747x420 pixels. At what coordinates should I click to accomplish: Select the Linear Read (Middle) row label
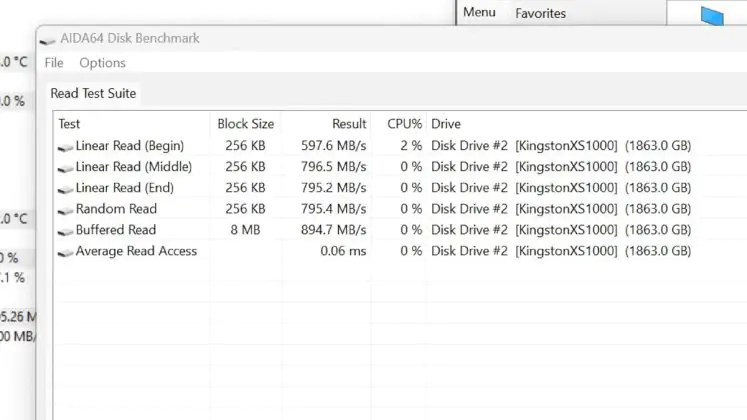(134, 167)
